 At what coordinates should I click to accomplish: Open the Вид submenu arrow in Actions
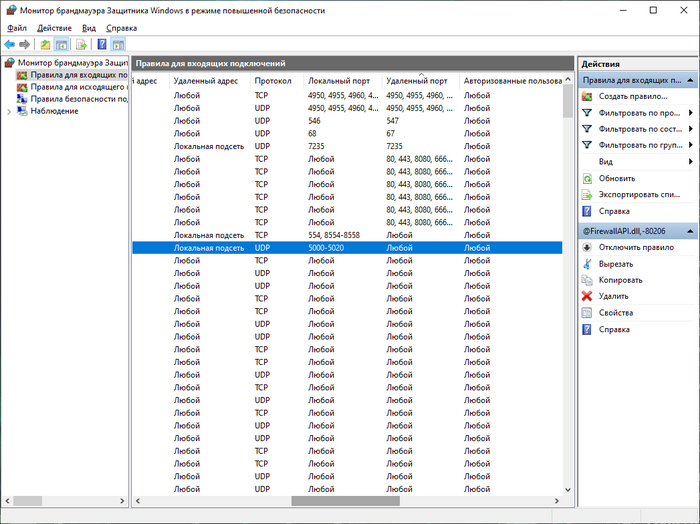point(691,162)
